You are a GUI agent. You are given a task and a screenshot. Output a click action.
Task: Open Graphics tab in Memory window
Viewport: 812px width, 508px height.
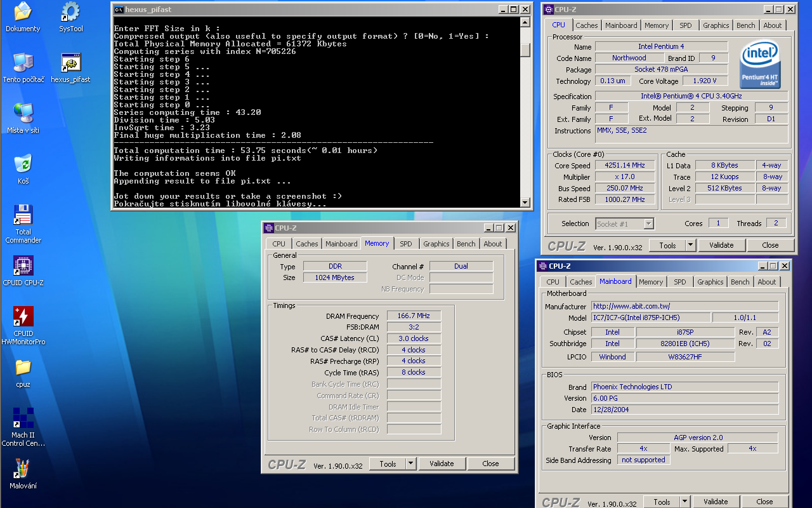436,244
